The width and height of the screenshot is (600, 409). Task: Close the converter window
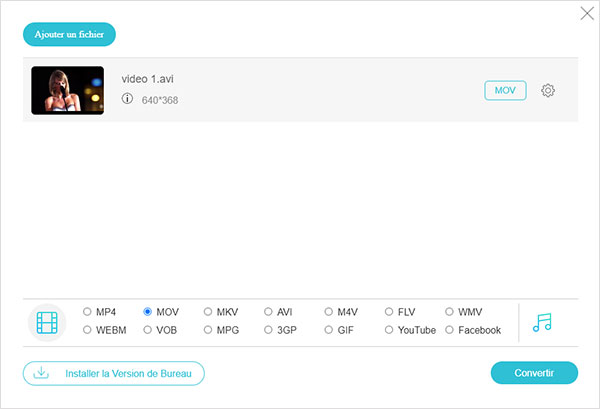[x=586, y=14]
